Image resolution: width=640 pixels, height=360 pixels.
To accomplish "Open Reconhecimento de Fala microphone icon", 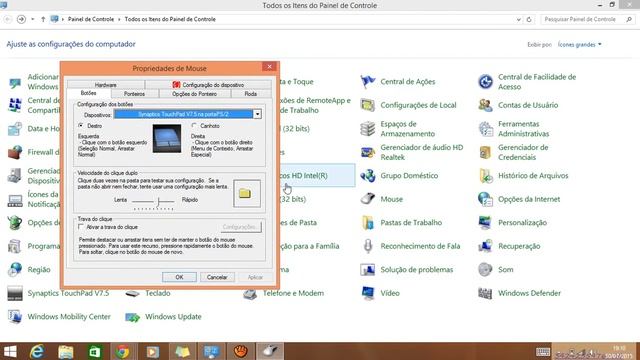I will point(368,246).
